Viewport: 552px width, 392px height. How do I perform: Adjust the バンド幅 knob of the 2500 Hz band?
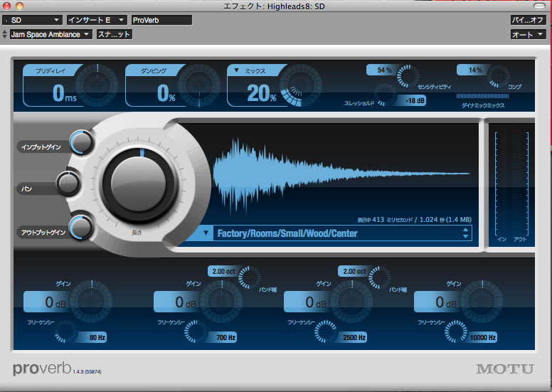(380, 277)
